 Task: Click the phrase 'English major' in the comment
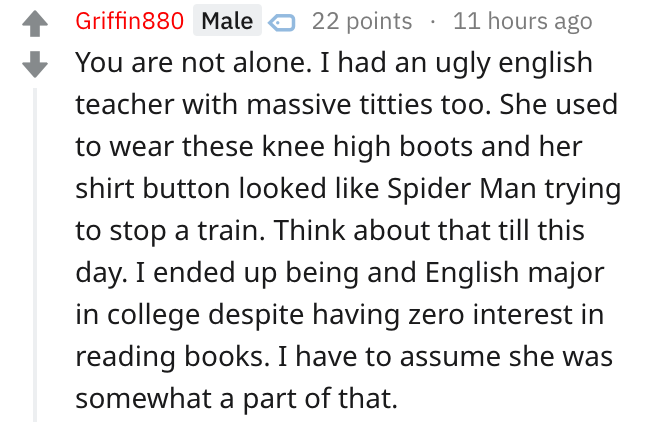pyautogui.click(x=515, y=273)
